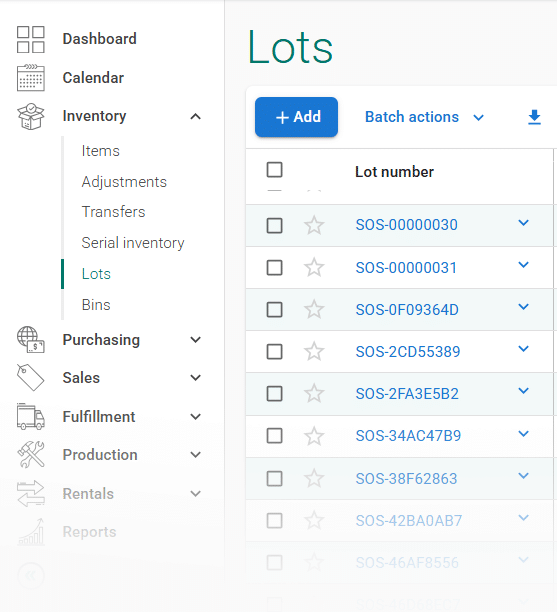Open lot link SOS-42BA0AB7

[x=409, y=521]
